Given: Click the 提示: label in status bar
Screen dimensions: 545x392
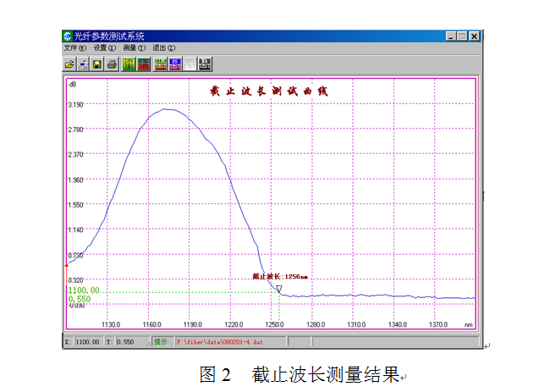Looking at the screenshot, I should [162, 342].
